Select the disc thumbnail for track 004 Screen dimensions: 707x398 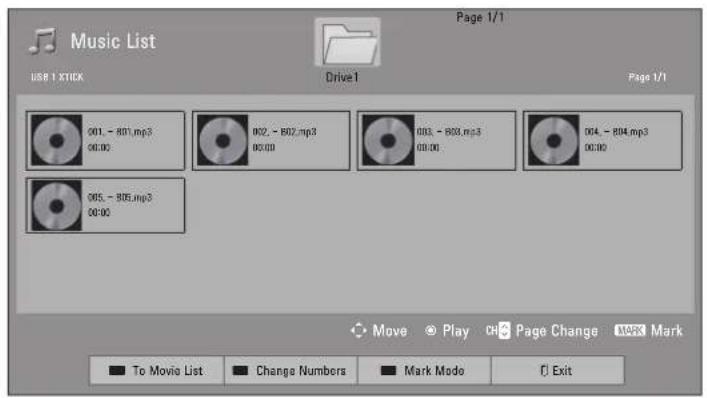[x=554, y=141]
